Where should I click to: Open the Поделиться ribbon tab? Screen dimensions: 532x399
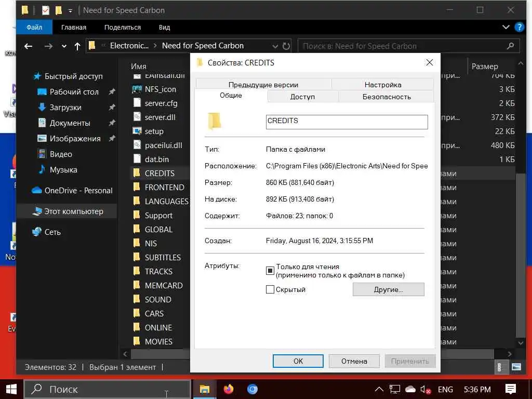click(x=123, y=27)
